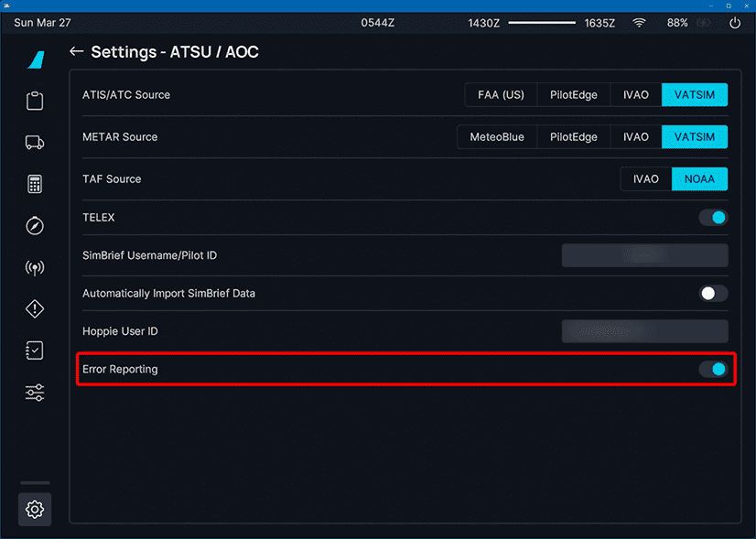
Task: Open the Failures warning page
Action: pyautogui.click(x=35, y=309)
